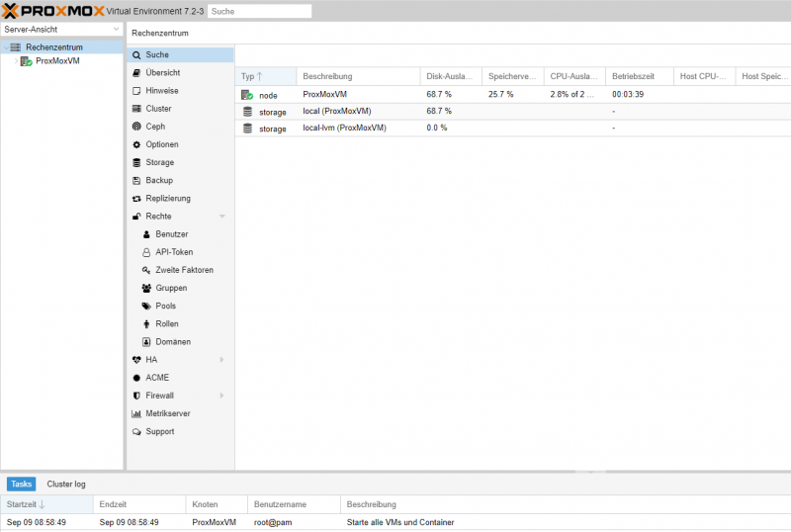Expand the ProxMoxVM tree node

(16, 61)
